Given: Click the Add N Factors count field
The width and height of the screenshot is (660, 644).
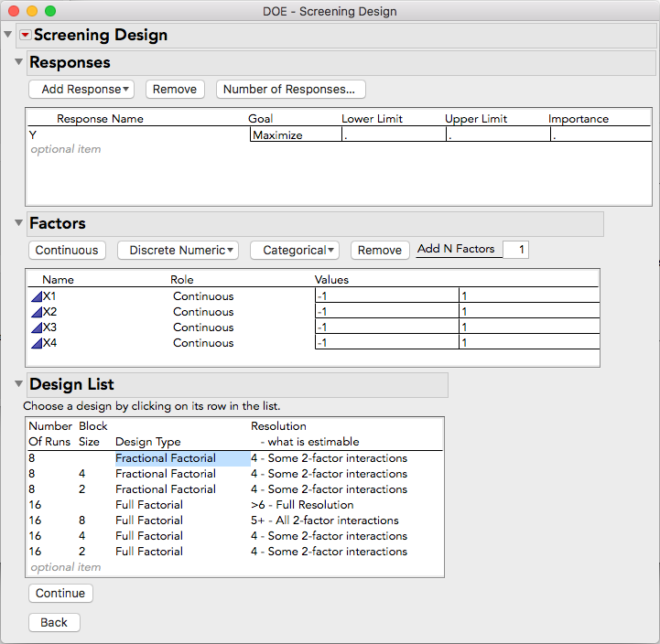Looking at the screenshot, I should click(515, 250).
